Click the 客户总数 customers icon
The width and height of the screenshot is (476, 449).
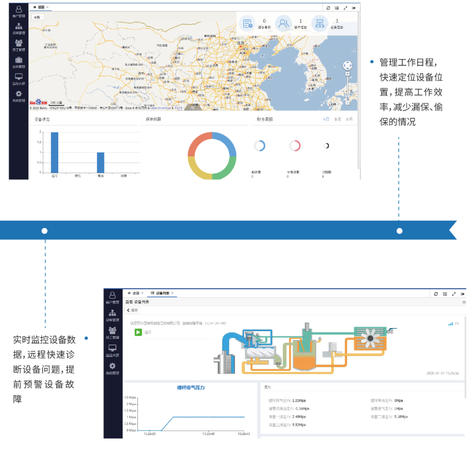[x=283, y=23]
